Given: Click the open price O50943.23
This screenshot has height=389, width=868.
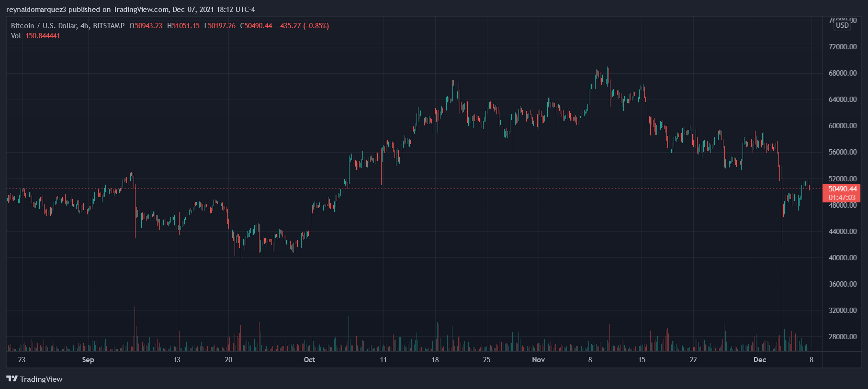Looking at the screenshot, I should tap(146, 26).
